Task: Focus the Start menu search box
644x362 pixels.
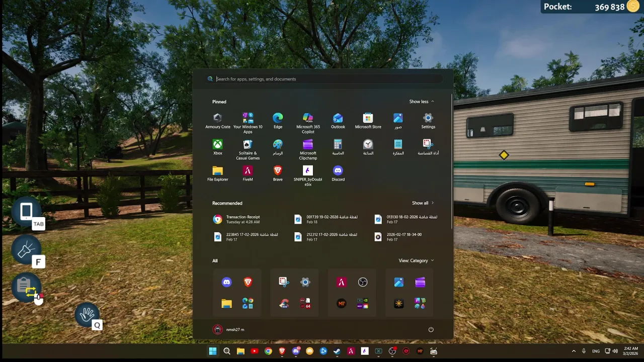Action: click(x=325, y=79)
